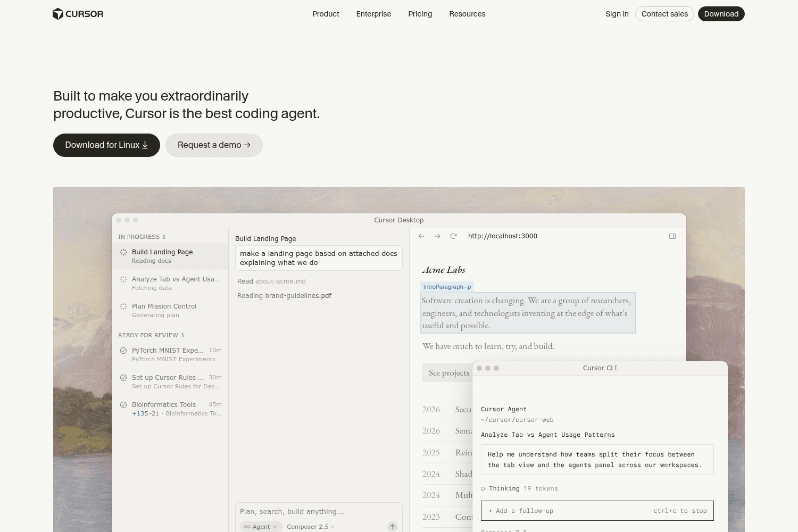798x532 pixels.
Task: Open the Bioinformatics Tools review item
Action: pos(170,409)
